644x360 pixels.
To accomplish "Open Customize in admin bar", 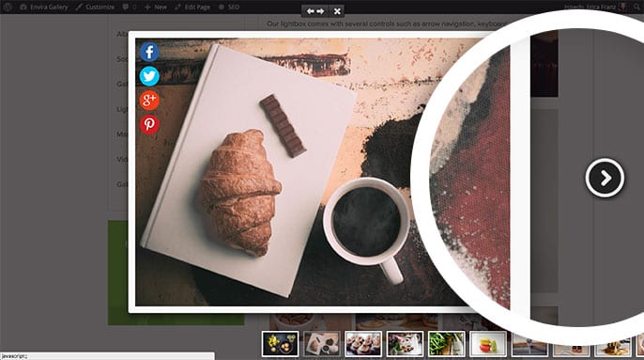I will click(x=96, y=7).
